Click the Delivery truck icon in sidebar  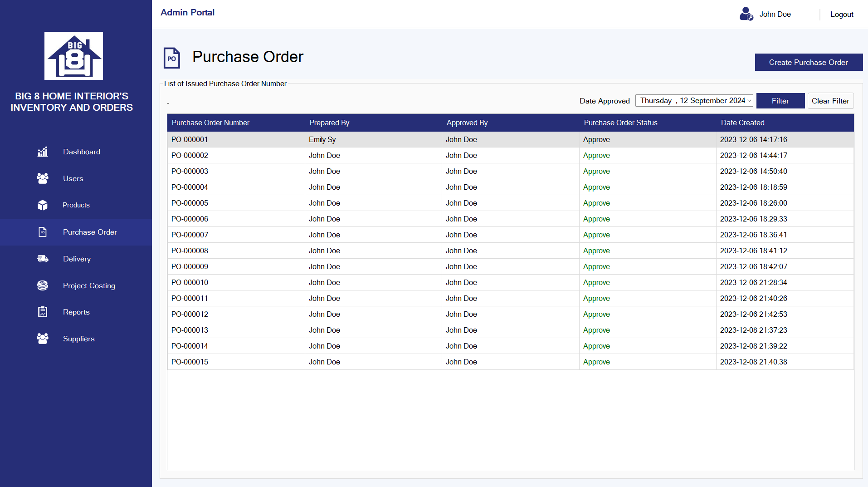43,259
